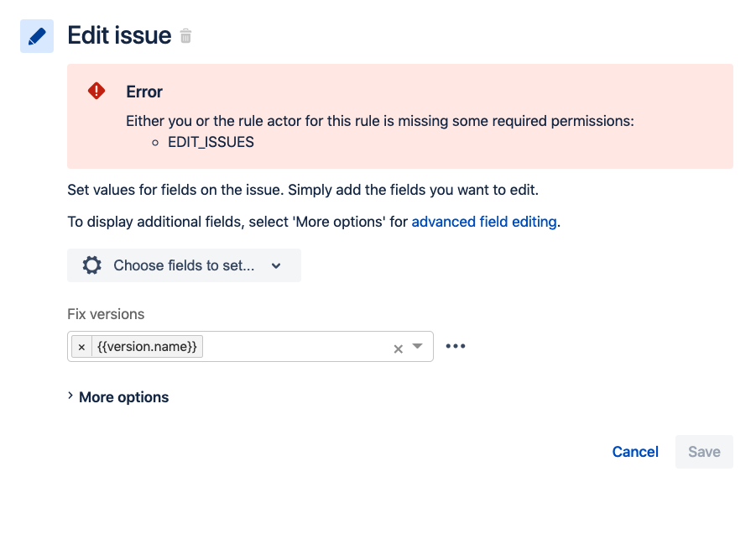Image resolution: width=756 pixels, height=540 pixels.
Task: Cancel editing the issue action
Action: pyautogui.click(x=635, y=452)
